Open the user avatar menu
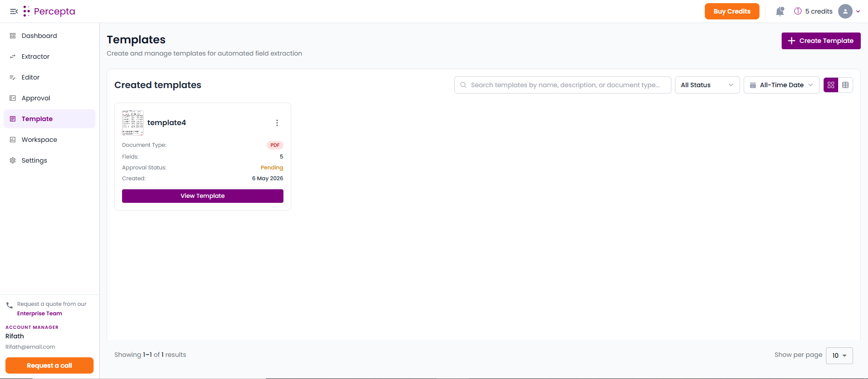This screenshot has width=868, height=379. [845, 11]
